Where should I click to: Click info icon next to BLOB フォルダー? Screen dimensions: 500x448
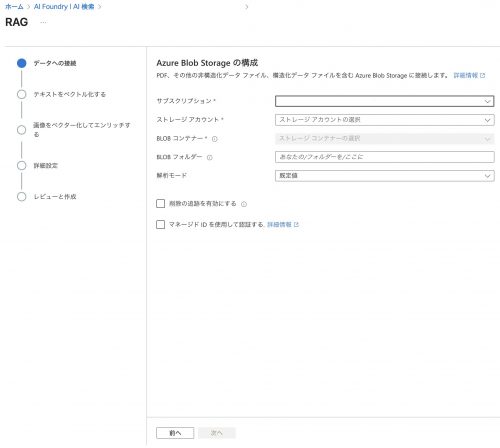tap(210, 157)
